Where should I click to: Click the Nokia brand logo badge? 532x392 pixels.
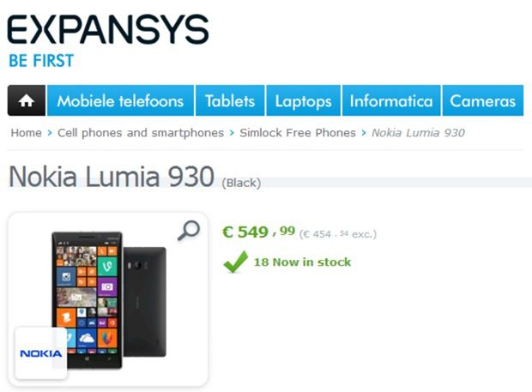pos(40,353)
